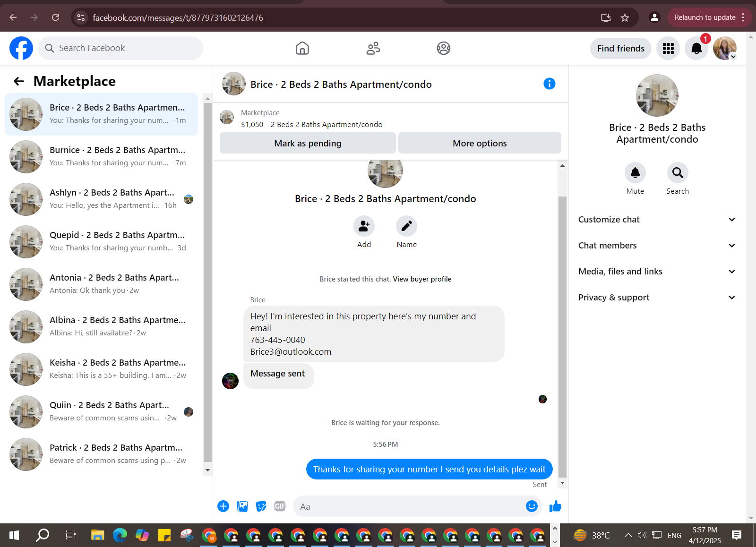Open the Antonia conversation in list
Image resolution: width=756 pixels, height=547 pixels.
(x=101, y=284)
